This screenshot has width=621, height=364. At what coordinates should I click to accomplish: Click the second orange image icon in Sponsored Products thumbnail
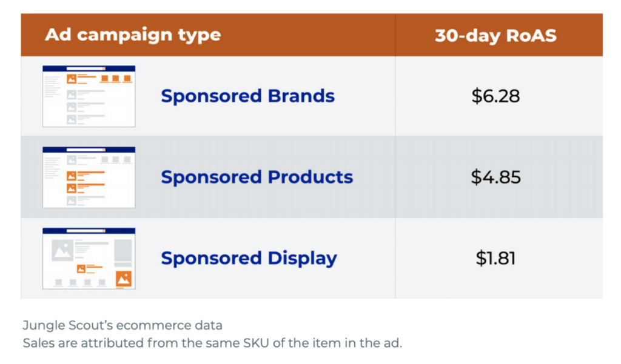point(72,188)
